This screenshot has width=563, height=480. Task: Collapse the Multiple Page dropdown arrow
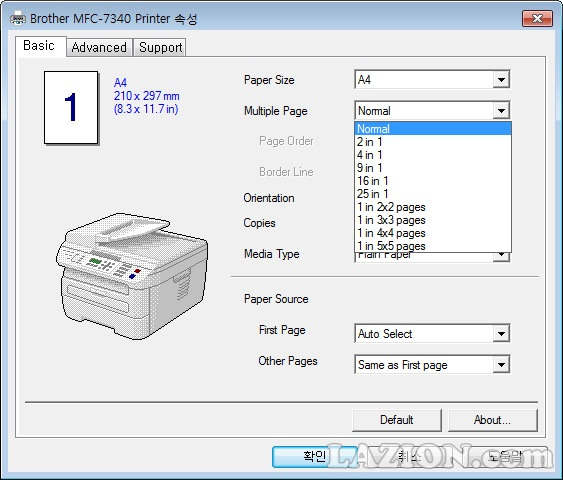pos(501,111)
